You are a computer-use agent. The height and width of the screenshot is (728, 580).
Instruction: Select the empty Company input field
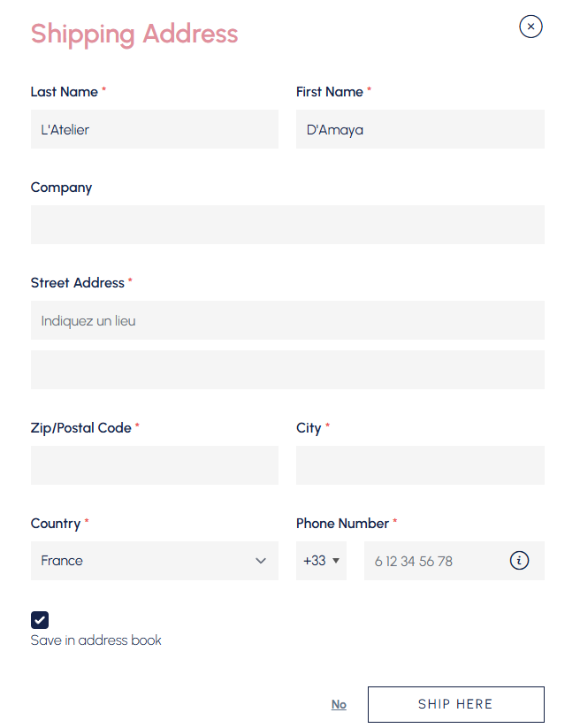point(287,225)
